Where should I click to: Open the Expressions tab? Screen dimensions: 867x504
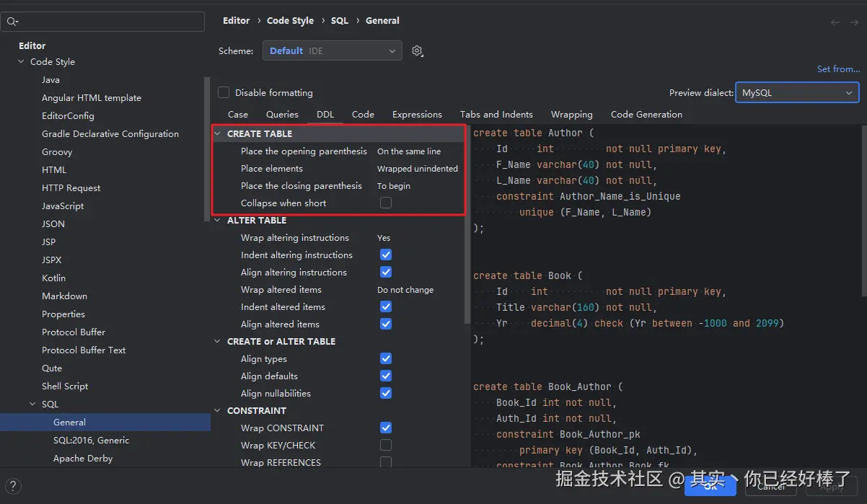[x=417, y=114]
